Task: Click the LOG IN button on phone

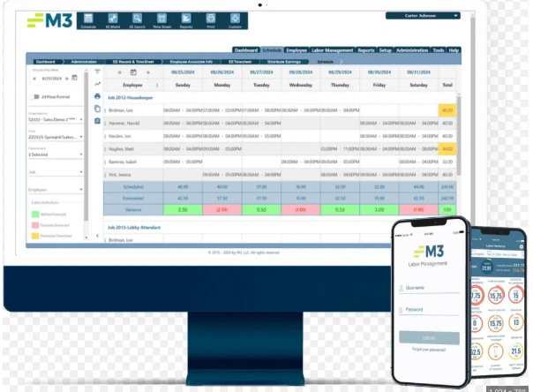Action: point(429,338)
